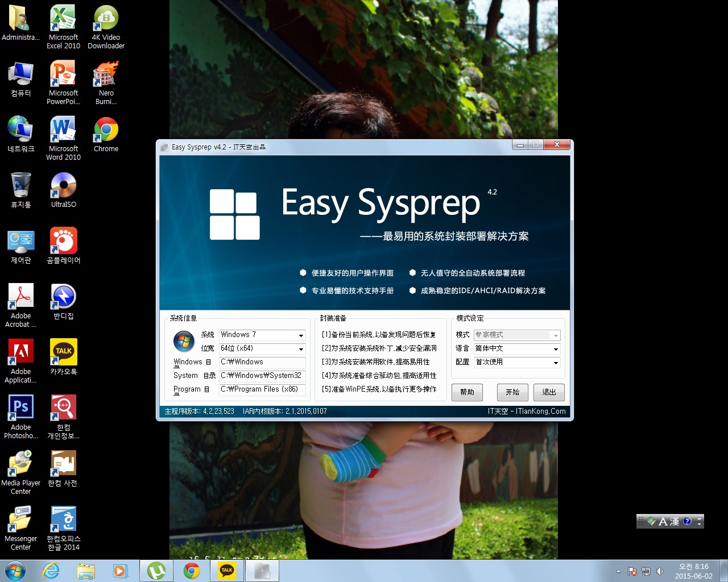The height and width of the screenshot is (582, 728).
Task: Launch 카카오톡 desktop shortcut
Action: pyautogui.click(x=63, y=357)
